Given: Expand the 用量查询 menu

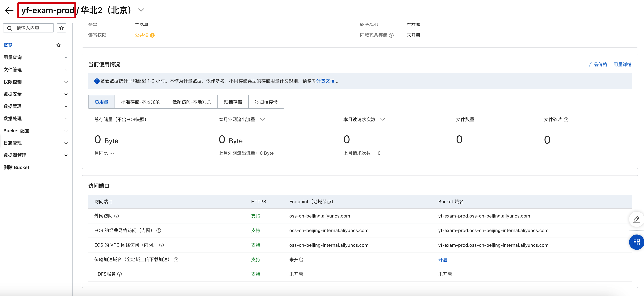Looking at the screenshot, I should [36, 57].
